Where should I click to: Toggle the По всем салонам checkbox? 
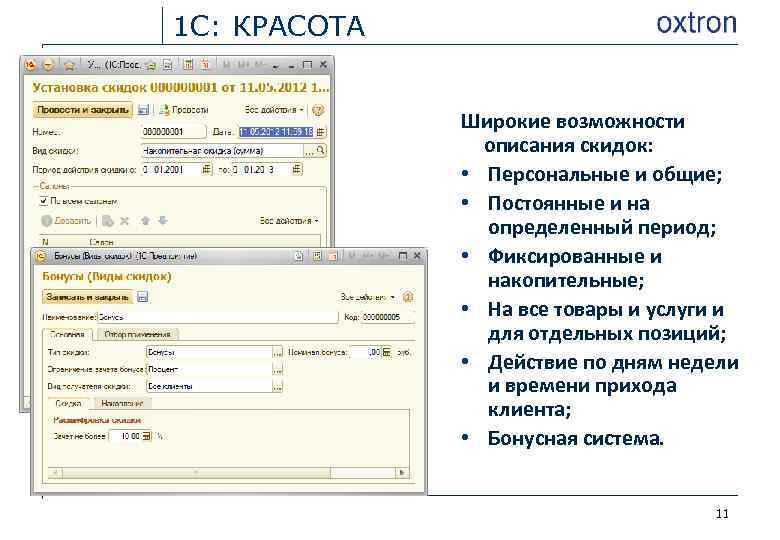(43, 201)
